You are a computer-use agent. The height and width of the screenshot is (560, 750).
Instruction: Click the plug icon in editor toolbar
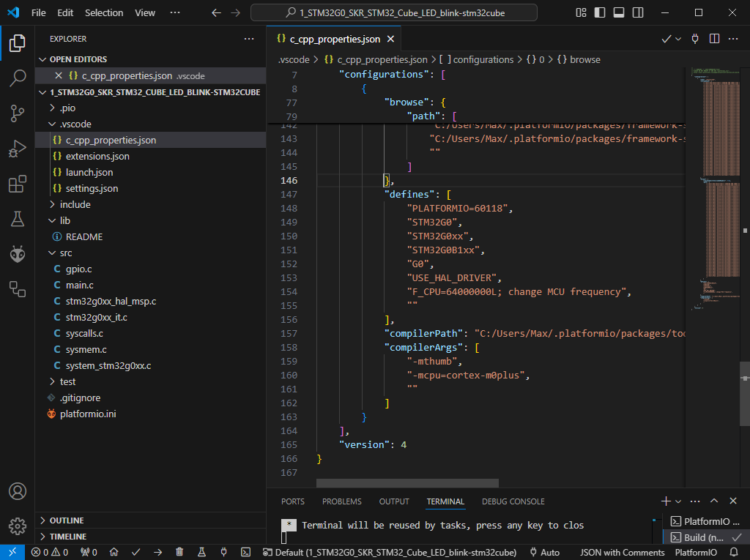tap(695, 39)
